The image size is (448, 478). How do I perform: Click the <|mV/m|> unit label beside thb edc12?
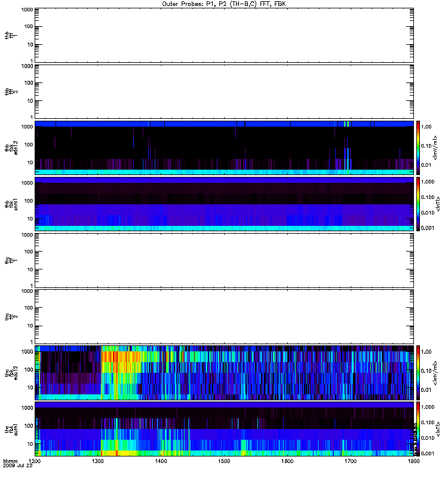point(435,148)
